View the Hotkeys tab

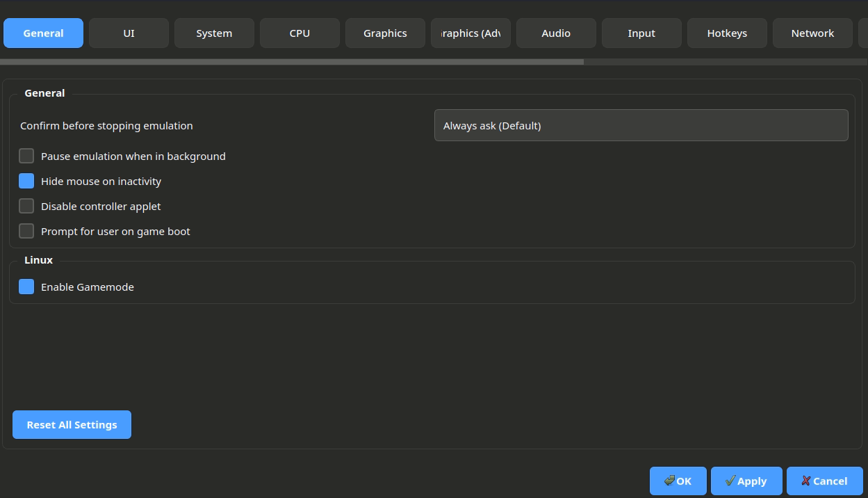point(727,33)
